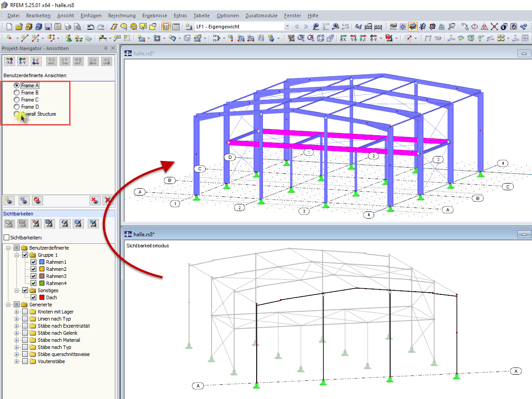Pin the Projekt-Navigator panel
The image size is (532, 399).
106,48
